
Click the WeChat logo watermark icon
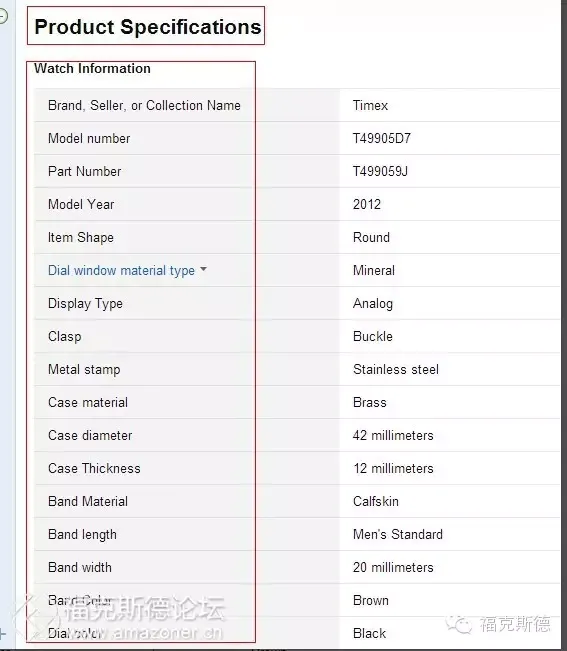tap(459, 624)
